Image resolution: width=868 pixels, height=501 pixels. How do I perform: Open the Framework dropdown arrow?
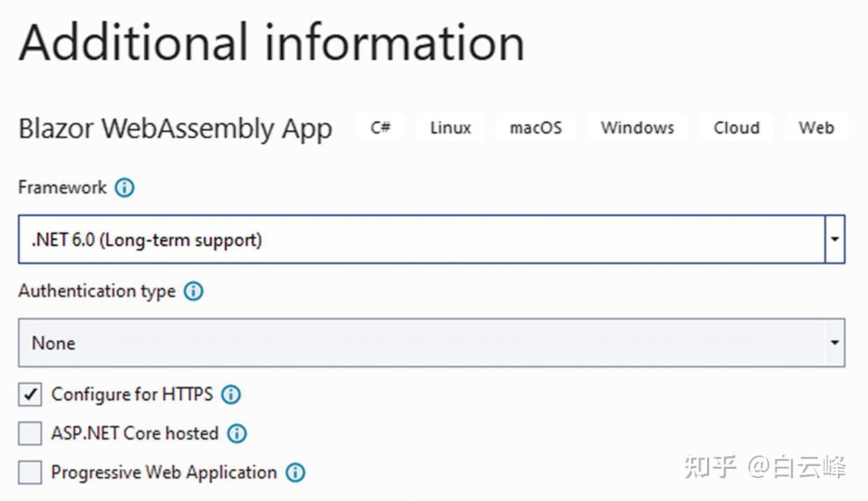tap(835, 239)
